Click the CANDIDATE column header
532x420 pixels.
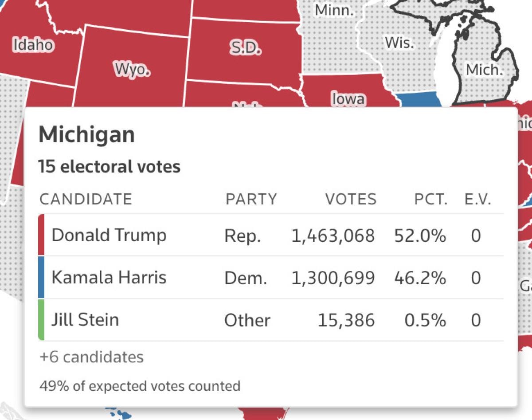(86, 199)
